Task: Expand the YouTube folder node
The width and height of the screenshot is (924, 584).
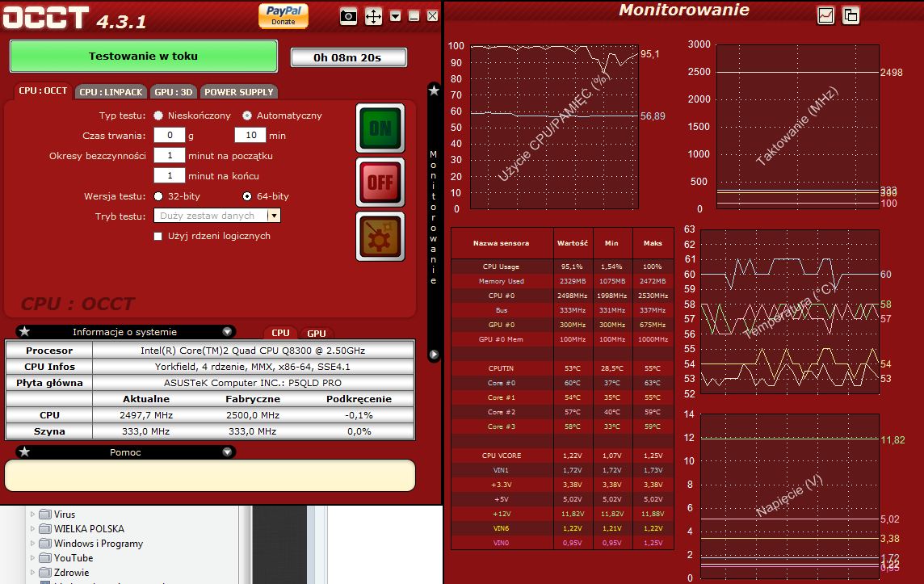Action: pos(33,557)
